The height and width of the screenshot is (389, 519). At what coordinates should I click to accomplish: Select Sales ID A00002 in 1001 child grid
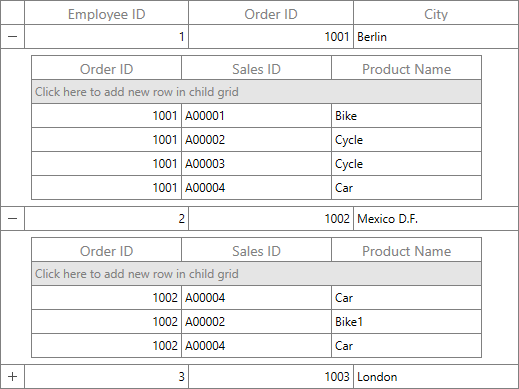256,140
